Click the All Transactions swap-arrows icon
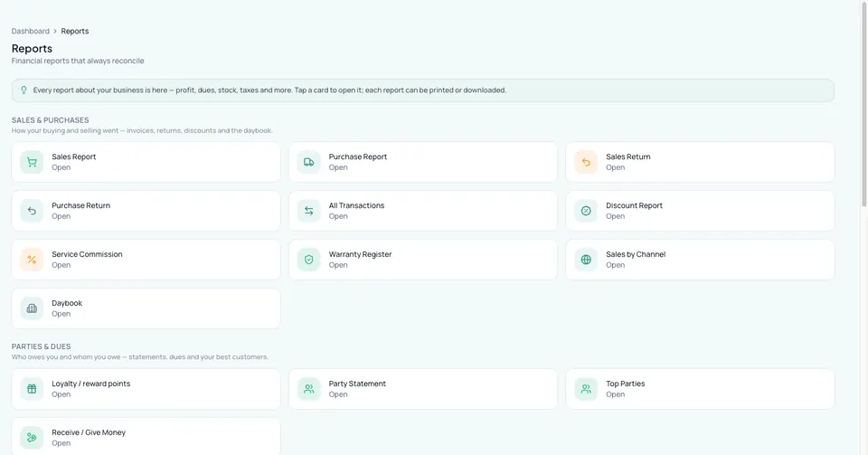 coord(309,211)
